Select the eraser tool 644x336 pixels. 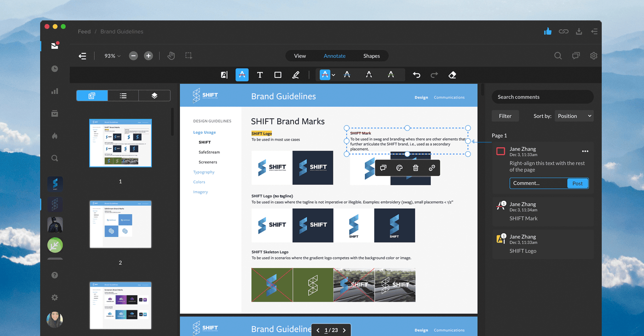452,75
